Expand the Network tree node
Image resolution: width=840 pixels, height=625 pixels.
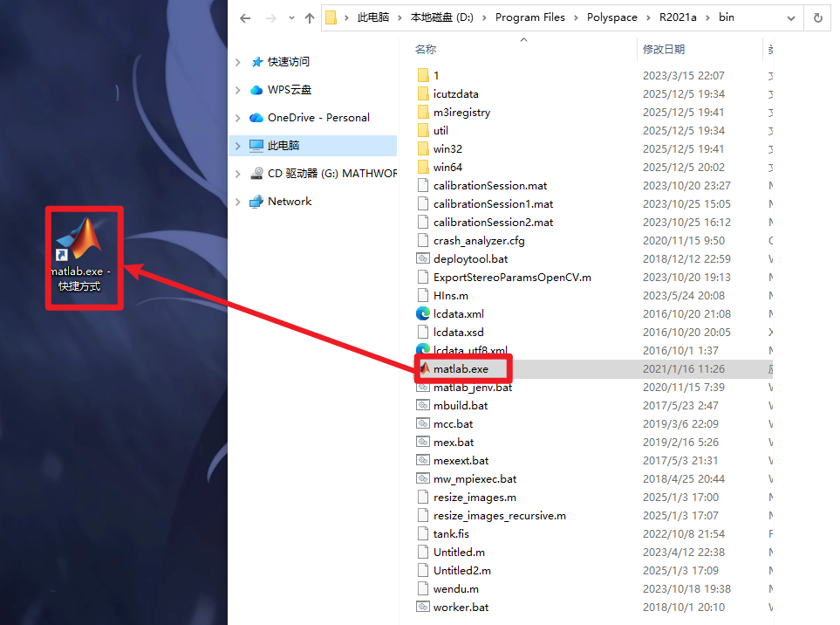coord(238,202)
